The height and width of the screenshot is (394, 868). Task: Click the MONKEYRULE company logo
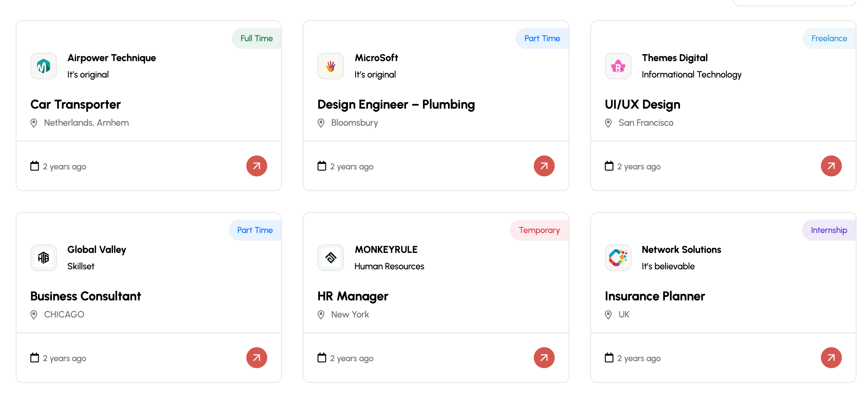click(331, 258)
